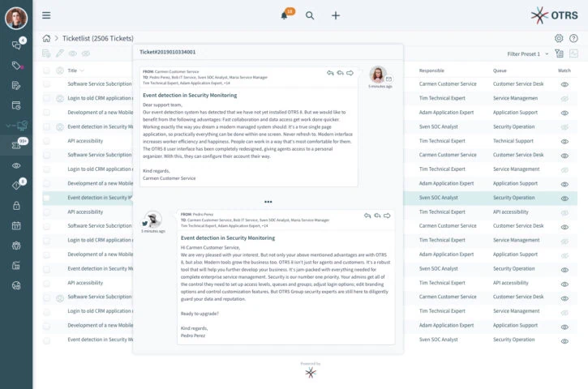
Task: Open the hamburger main menu
Action: (x=46, y=15)
